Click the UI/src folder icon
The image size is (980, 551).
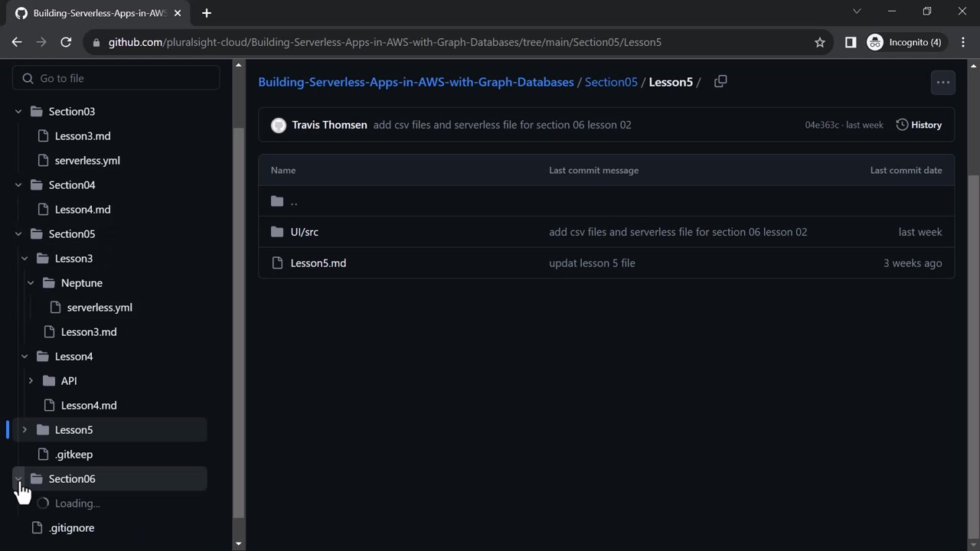pyautogui.click(x=277, y=232)
